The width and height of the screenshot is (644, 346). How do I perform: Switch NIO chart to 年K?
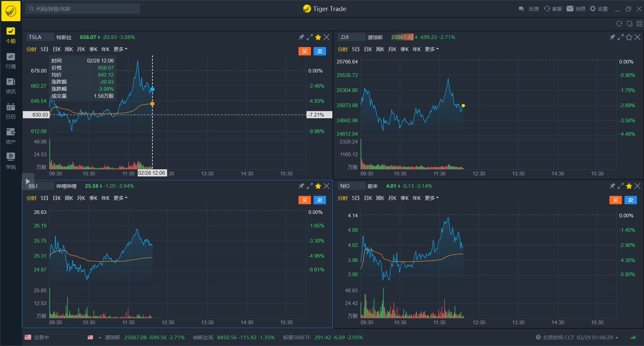click(416, 198)
